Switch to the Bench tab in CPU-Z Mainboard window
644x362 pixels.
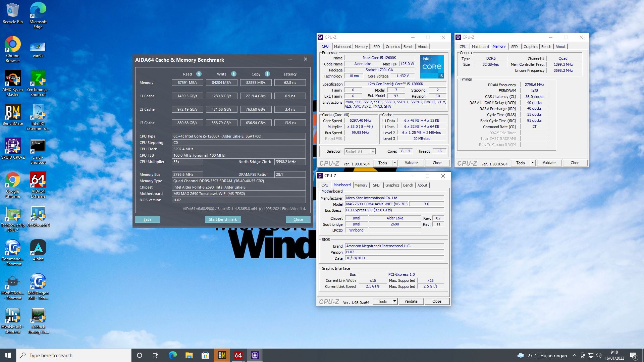point(408,185)
